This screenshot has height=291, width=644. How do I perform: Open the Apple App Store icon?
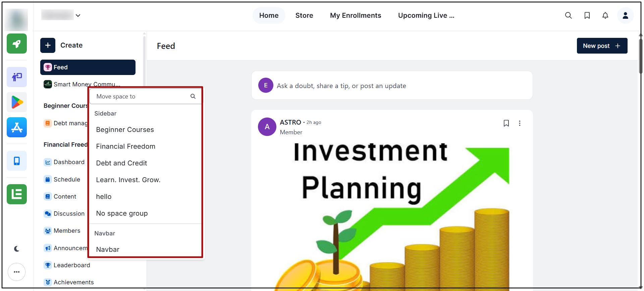pos(17,127)
